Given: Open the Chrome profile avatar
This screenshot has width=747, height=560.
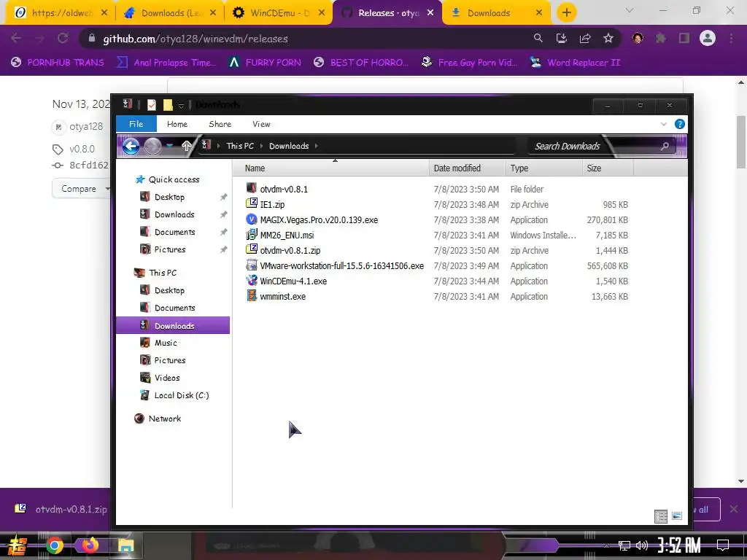Looking at the screenshot, I should click(708, 38).
